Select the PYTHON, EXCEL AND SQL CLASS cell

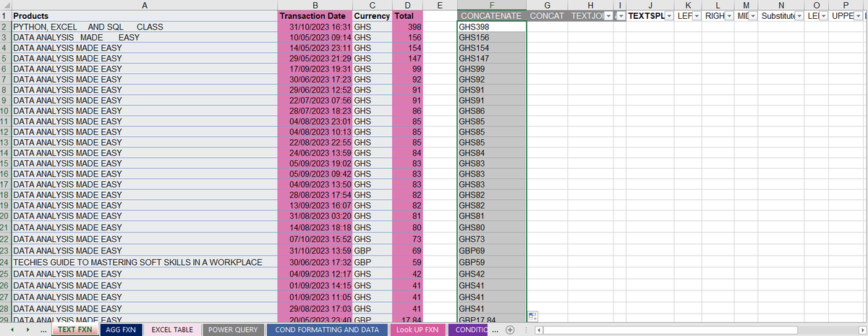point(145,27)
